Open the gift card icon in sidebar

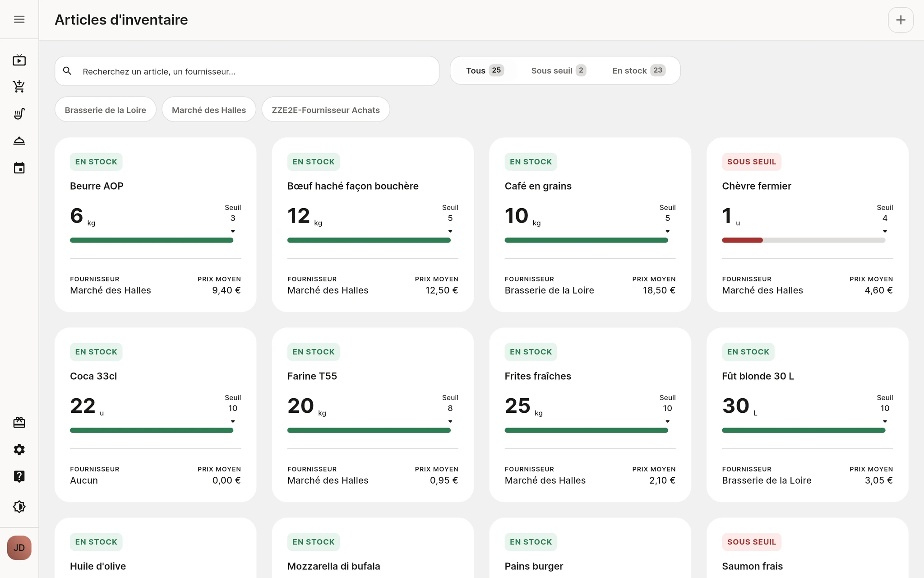[19, 423]
